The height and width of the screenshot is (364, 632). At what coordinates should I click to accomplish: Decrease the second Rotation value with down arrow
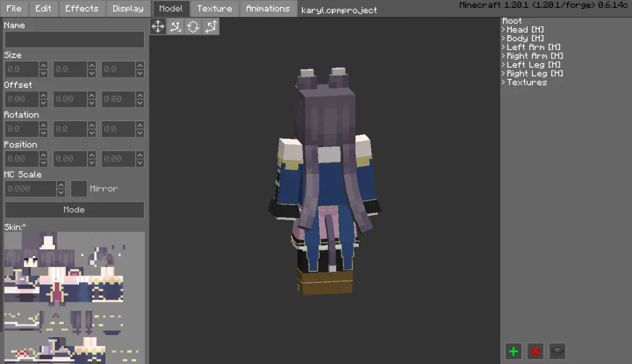92,133
